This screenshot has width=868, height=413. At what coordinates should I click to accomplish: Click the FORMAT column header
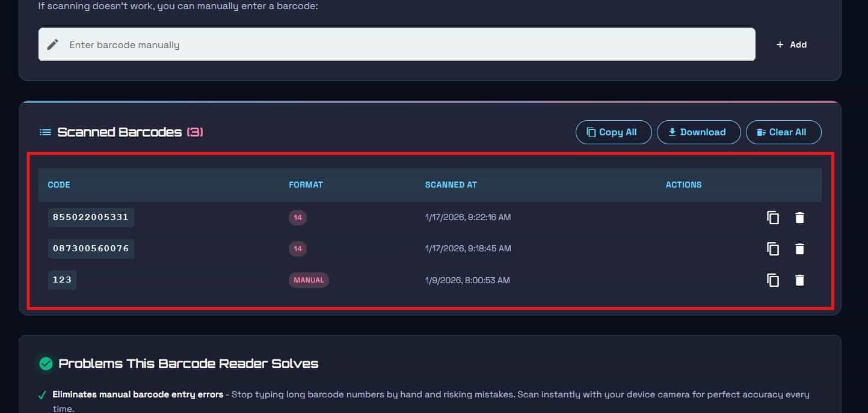click(306, 185)
